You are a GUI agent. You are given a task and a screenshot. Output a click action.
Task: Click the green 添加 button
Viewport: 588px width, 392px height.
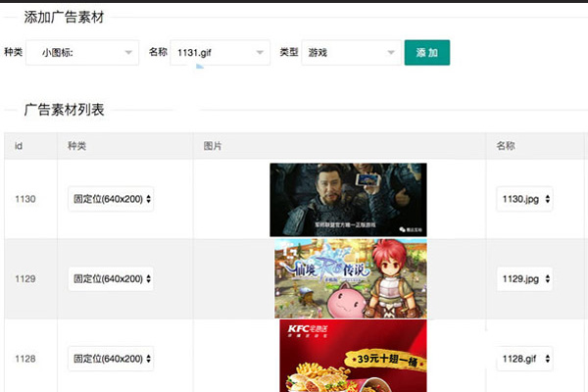click(x=426, y=52)
